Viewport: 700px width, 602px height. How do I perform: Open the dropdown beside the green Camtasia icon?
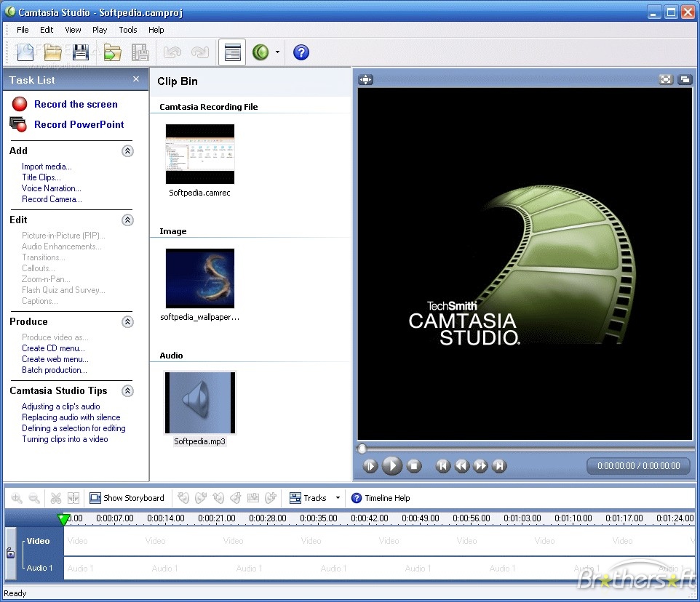point(278,52)
